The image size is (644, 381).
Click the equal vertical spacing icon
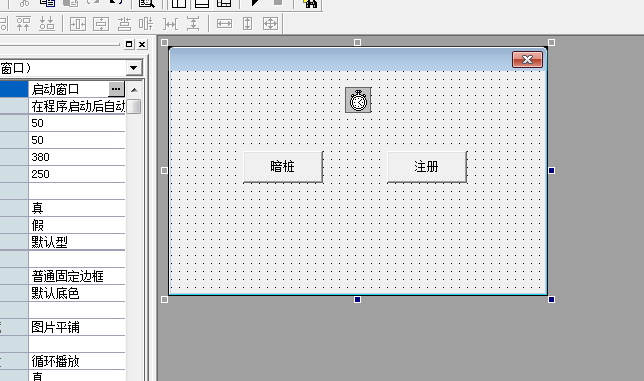(193, 24)
